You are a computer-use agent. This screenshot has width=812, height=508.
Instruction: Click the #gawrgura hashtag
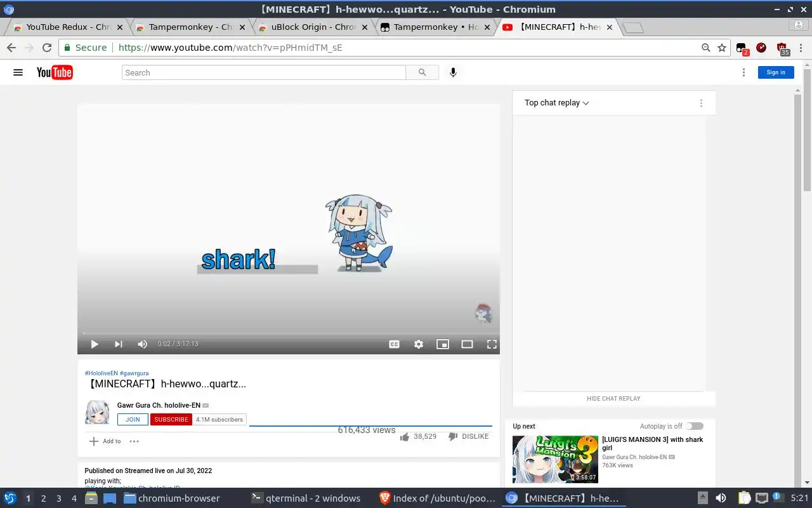coord(134,373)
